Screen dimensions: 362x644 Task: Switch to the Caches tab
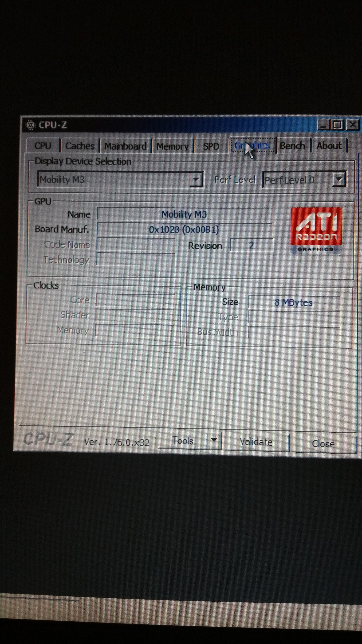coord(80,146)
